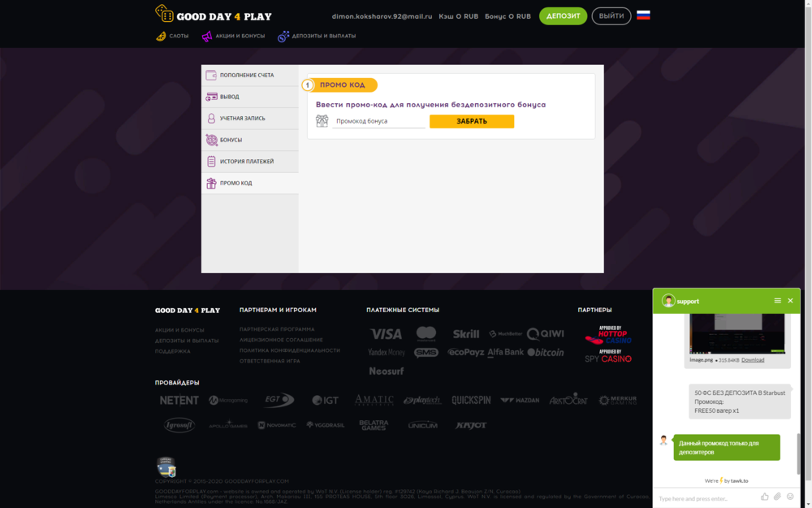Open the emoji picker in chat

tap(790, 497)
